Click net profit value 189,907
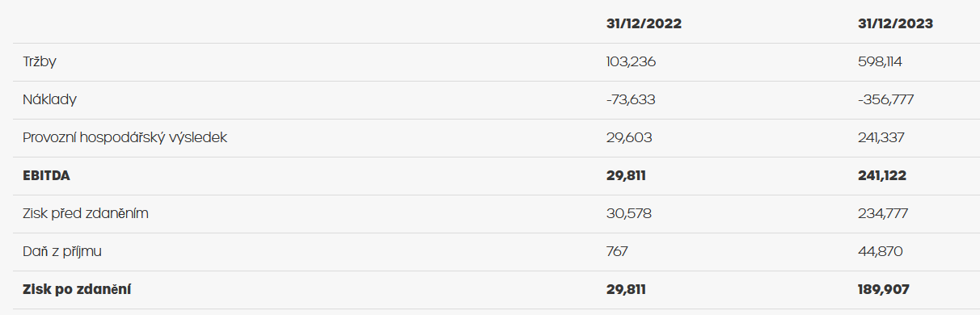980x315 pixels. click(x=883, y=289)
